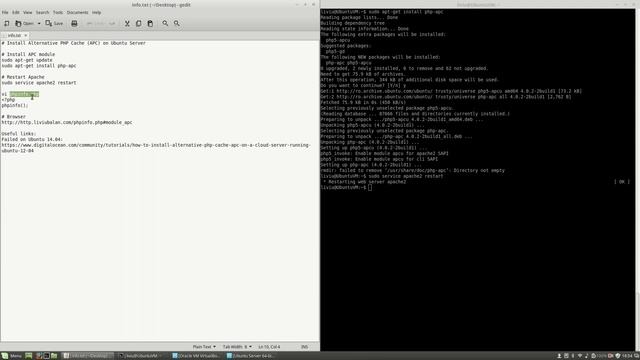Click the digitalocean.com tutorial URL line

[x=156, y=148]
